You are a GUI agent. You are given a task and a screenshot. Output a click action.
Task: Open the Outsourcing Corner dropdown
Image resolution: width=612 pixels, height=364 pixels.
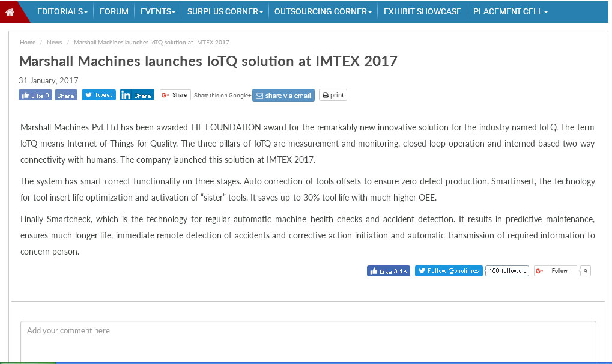coord(323,11)
